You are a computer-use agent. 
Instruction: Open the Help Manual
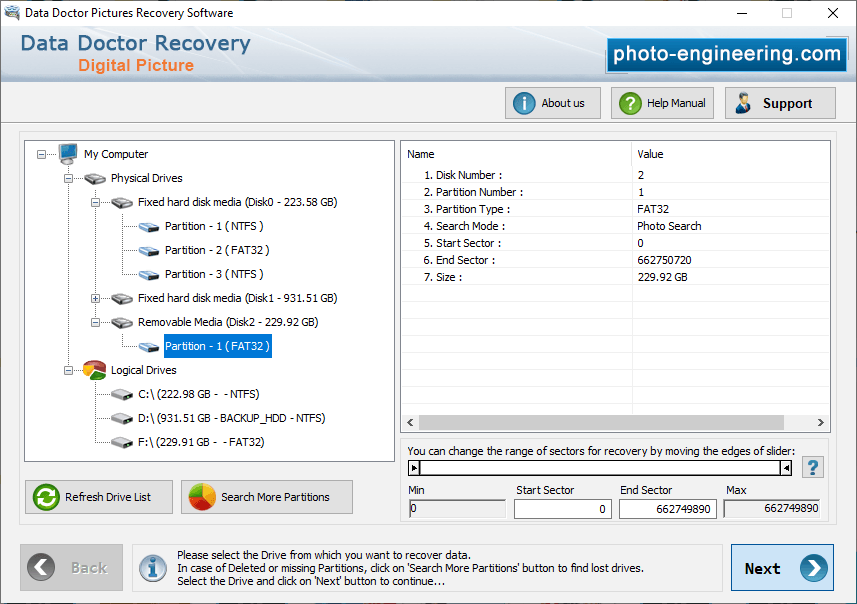[x=662, y=103]
